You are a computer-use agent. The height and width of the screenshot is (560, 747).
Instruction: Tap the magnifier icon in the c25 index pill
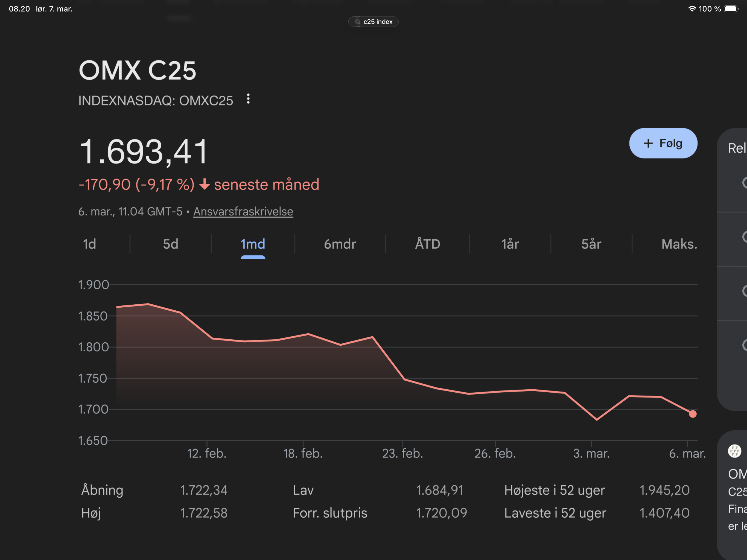point(357,22)
